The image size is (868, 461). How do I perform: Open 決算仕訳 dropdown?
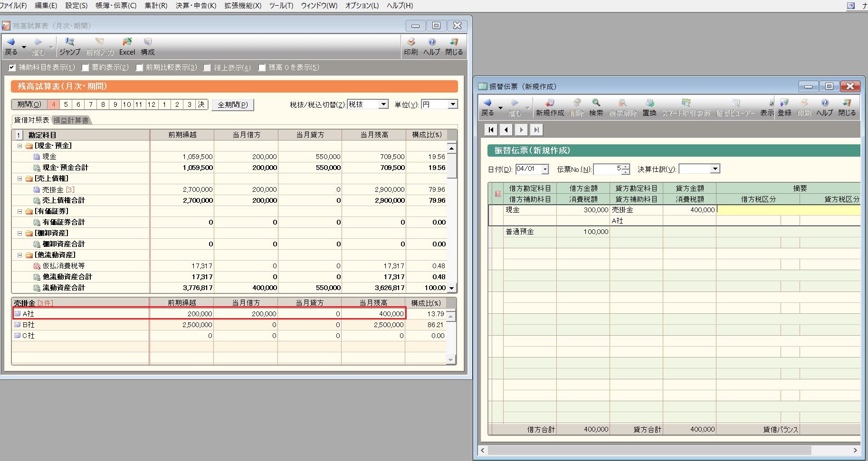[715, 169]
